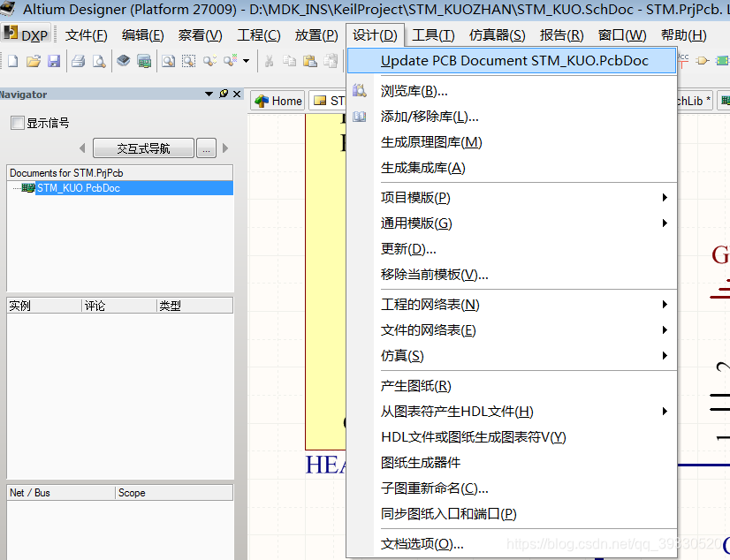
Task: Open the 工具(T) menu
Action: pos(433,35)
